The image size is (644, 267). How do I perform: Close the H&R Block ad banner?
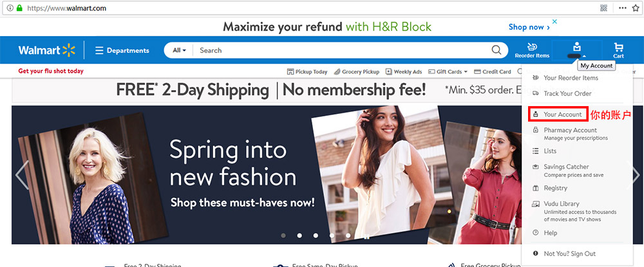(554, 21)
